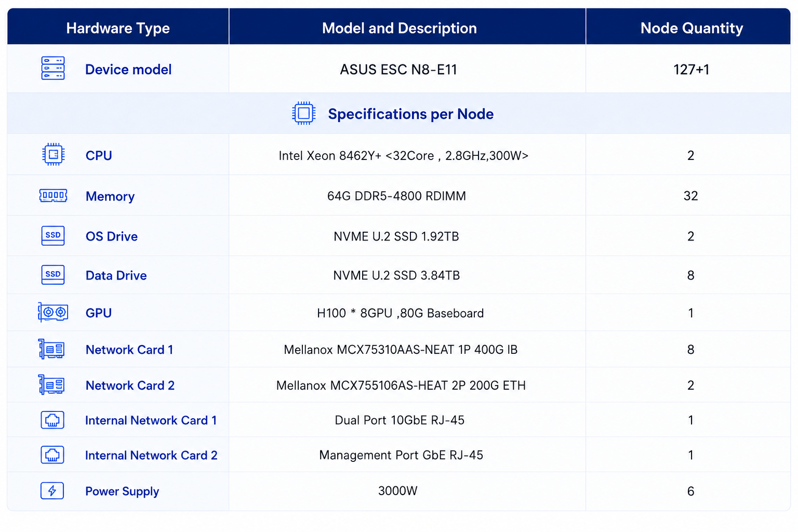Viewport: 798px width, 532px height.
Task: Select the Intel Xeon 8462Y+ description
Action: pos(403,156)
